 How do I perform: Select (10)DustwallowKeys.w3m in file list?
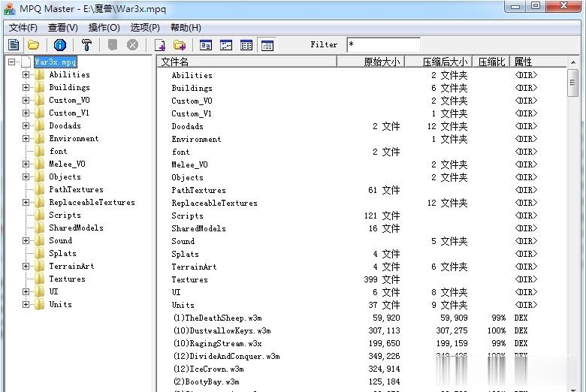pyautogui.click(x=222, y=330)
